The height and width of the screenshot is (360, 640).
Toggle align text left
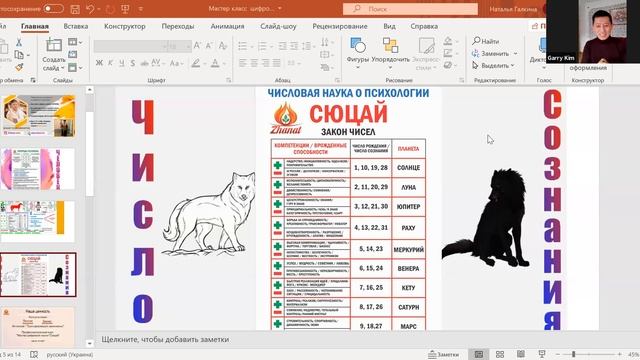click(242, 63)
